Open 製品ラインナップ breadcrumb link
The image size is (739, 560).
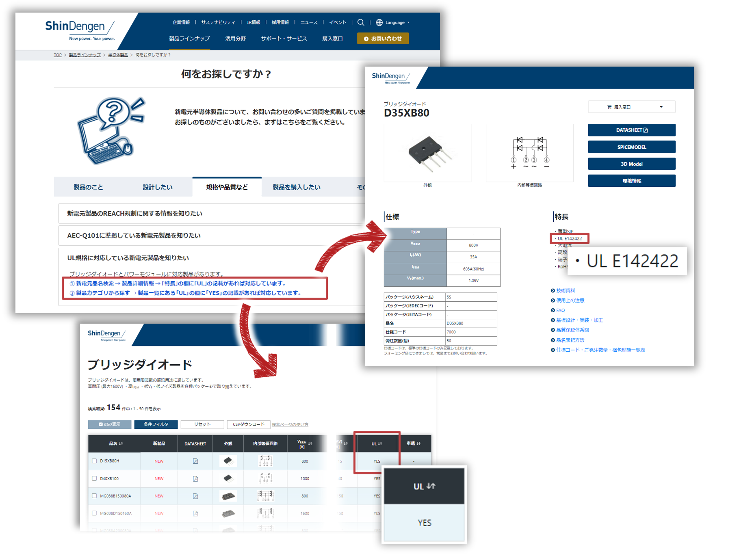click(85, 55)
